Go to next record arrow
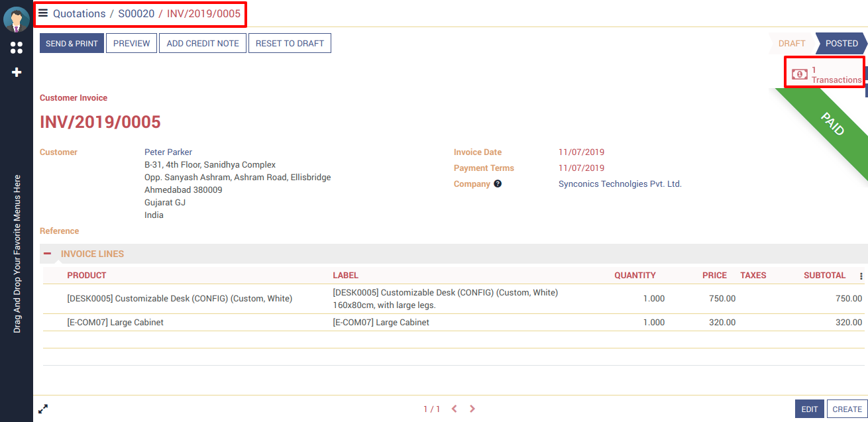The width and height of the screenshot is (868, 422). click(x=472, y=409)
